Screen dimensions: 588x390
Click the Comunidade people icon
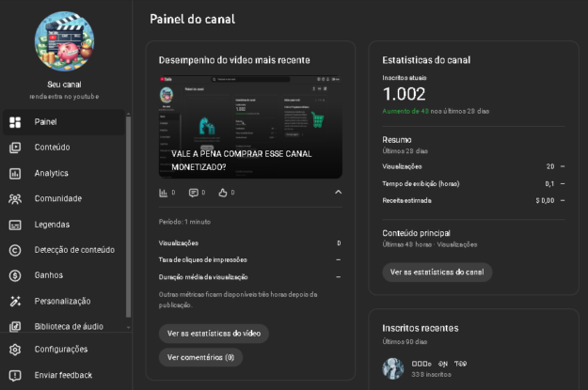15,199
